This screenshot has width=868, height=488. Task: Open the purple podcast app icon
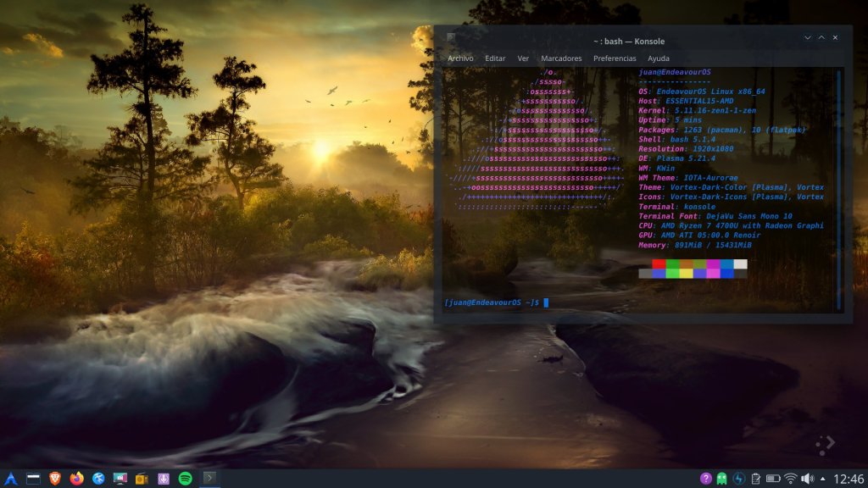pos(164,479)
